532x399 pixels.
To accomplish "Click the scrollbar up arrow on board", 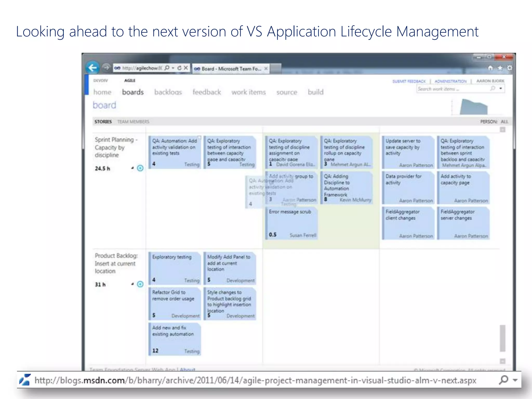I will 503,129.
